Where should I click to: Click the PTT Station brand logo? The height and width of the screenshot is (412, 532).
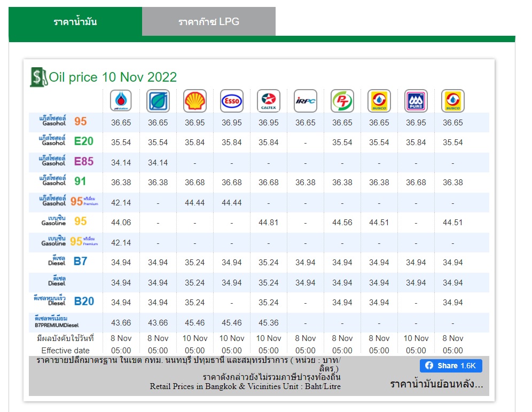(121, 101)
